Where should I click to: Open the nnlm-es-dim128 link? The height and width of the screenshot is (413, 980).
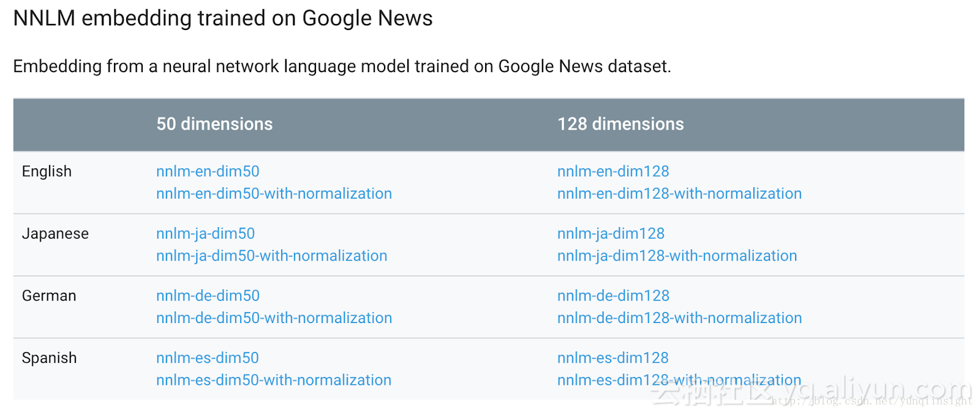(612, 358)
